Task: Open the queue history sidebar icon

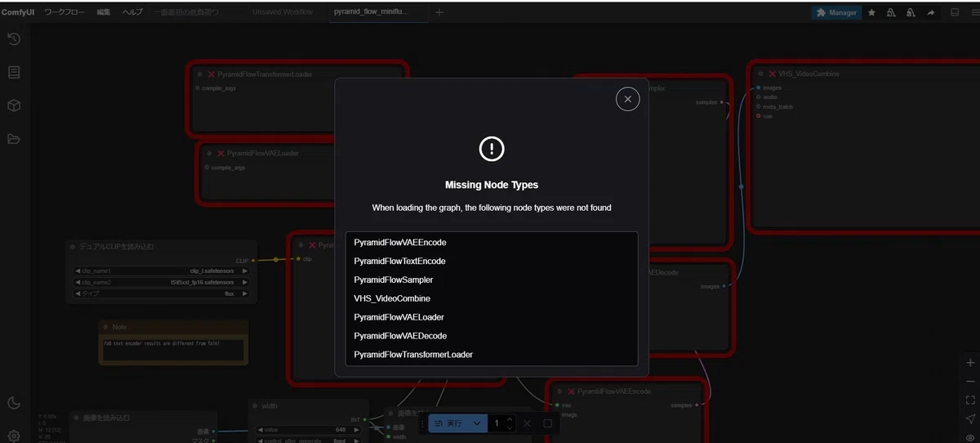Action: click(14, 39)
